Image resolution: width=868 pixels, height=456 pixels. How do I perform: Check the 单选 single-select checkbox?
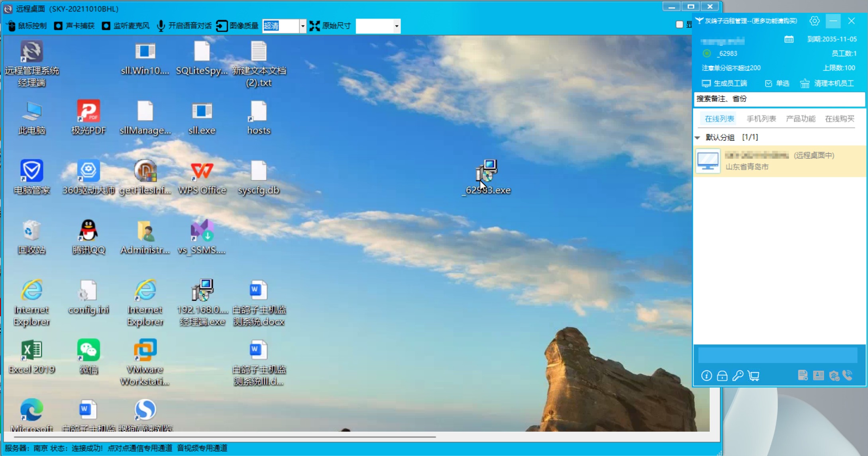coord(768,83)
